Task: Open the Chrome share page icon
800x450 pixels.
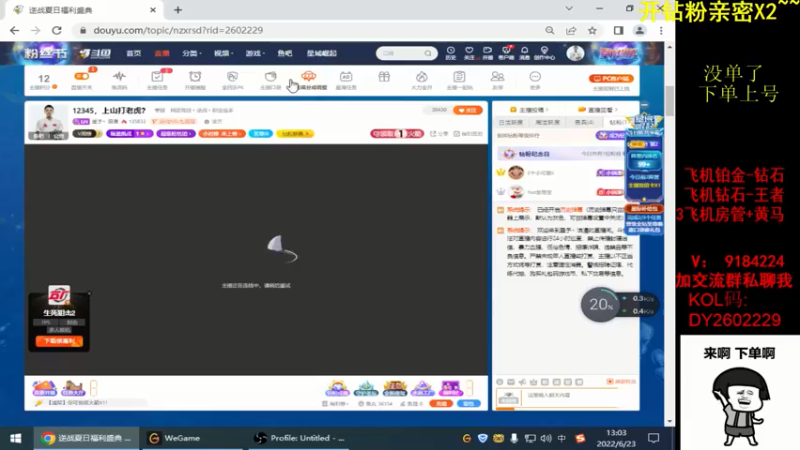Action: pos(571,31)
